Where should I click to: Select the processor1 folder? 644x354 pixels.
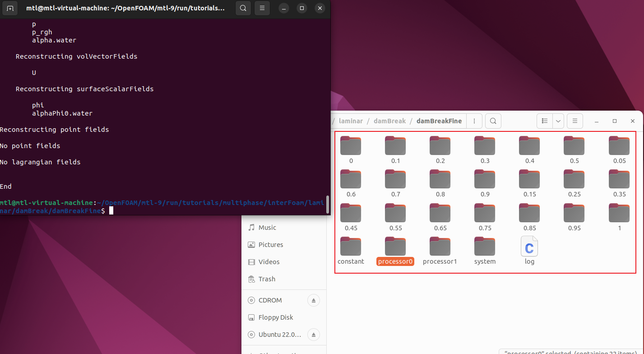[x=440, y=251]
